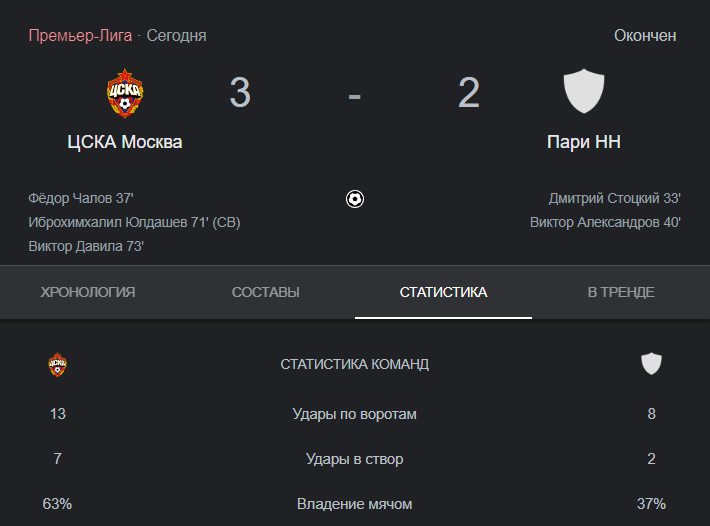
Task: Click the Удары по воротам statistic row
Action: point(355,414)
